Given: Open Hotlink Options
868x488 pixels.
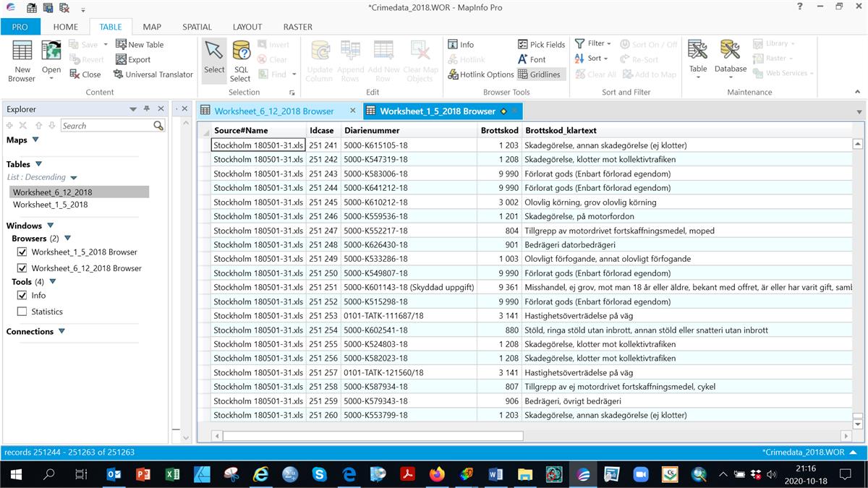Looking at the screenshot, I should pos(480,74).
